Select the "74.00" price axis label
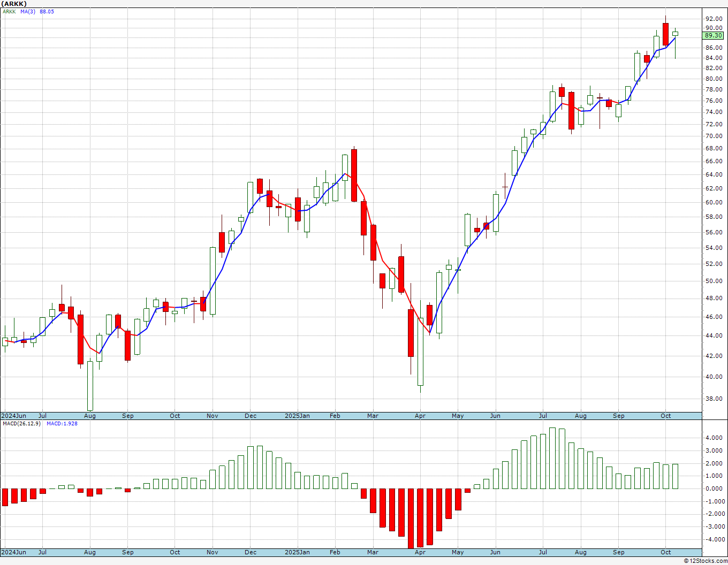 point(714,112)
